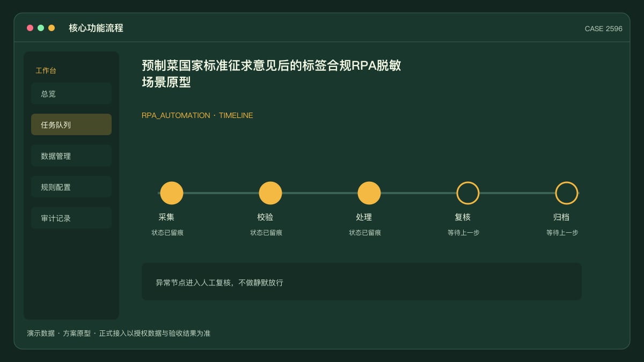Image resolution: width=644 pixels, height=362 pixels.
Task: Click the 异常节点进入人工复核 notice box
Action: pyautogui.click(x=362, y=282)
